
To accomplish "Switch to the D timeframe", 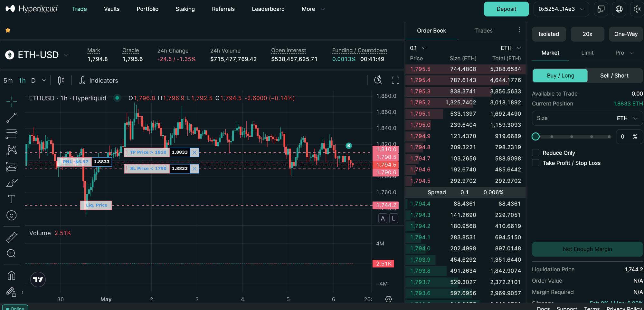I will point(33,81).
